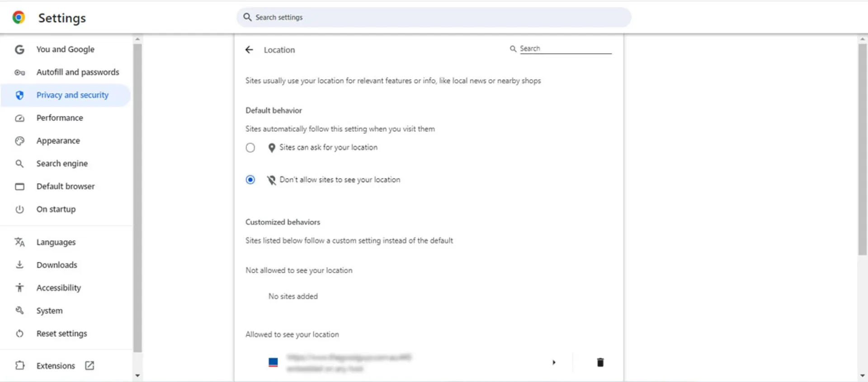
Task: Delete the allowed site with trash icon
Action: pos(600,362)
